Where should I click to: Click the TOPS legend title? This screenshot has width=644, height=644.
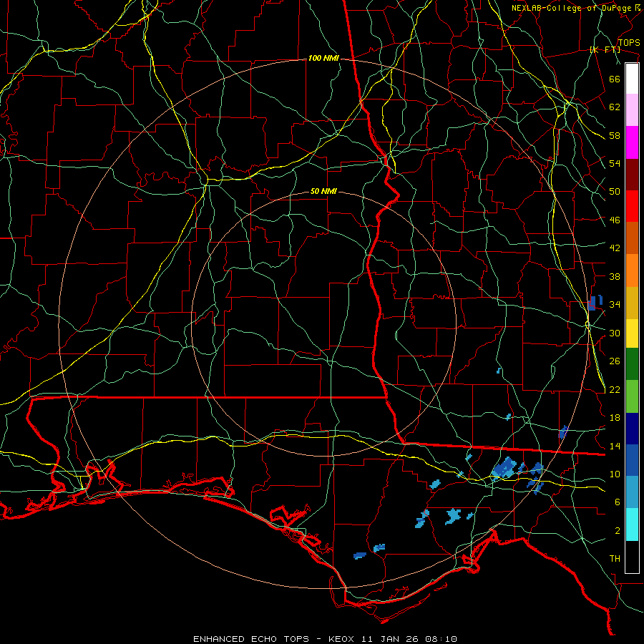629,42
